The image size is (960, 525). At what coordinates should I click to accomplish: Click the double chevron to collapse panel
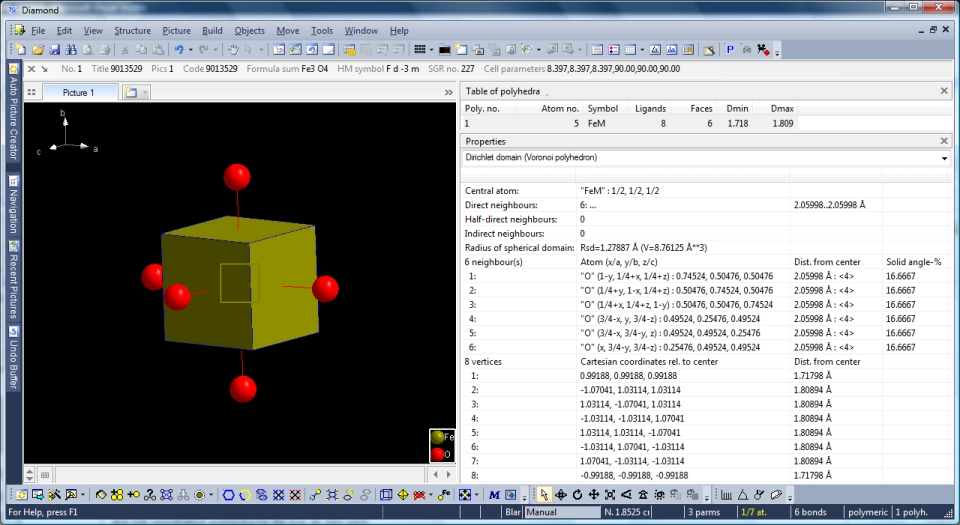(448, 92)
